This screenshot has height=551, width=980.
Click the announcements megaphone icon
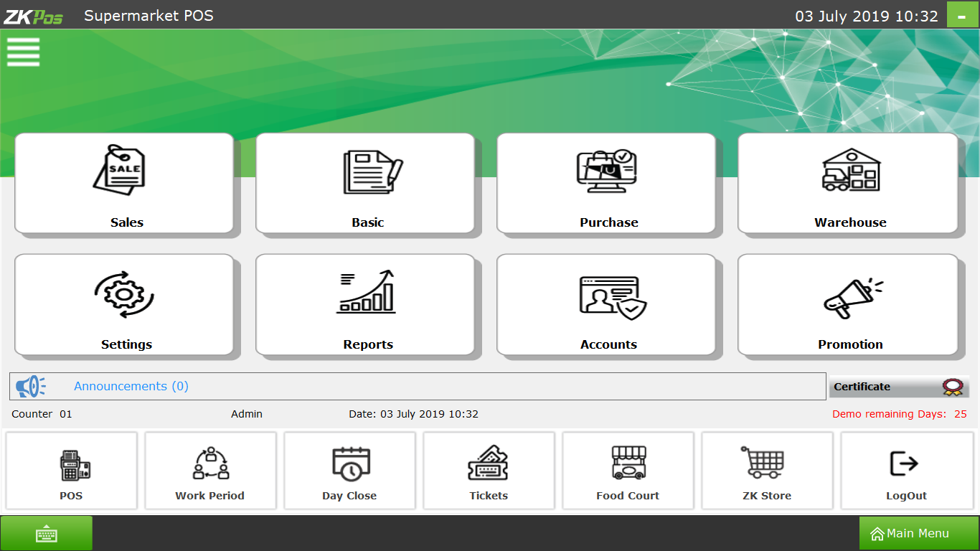click(31, 387)
